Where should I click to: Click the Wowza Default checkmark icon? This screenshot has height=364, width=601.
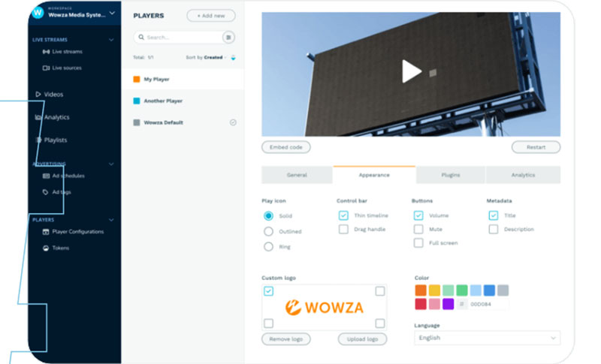233,122
